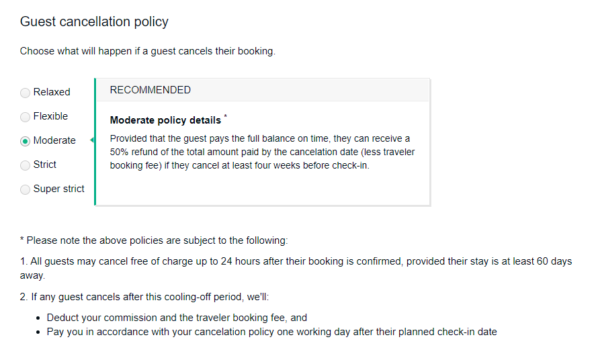Click the "Flexible" option label text

[x=50, y=116]
